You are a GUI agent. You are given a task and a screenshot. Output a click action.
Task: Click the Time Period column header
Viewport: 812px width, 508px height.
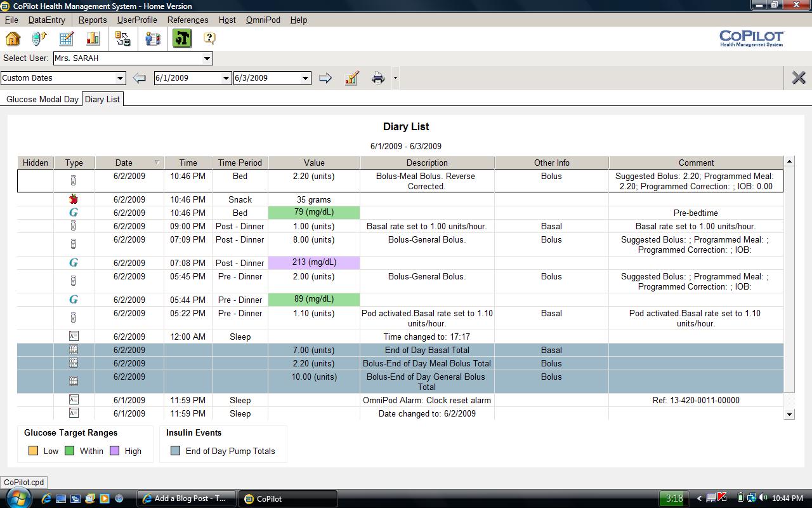(240, 163)
